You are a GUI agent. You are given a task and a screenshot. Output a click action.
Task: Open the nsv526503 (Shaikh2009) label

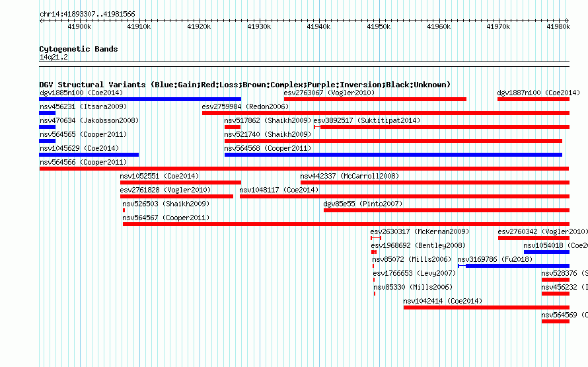[166, 204]
